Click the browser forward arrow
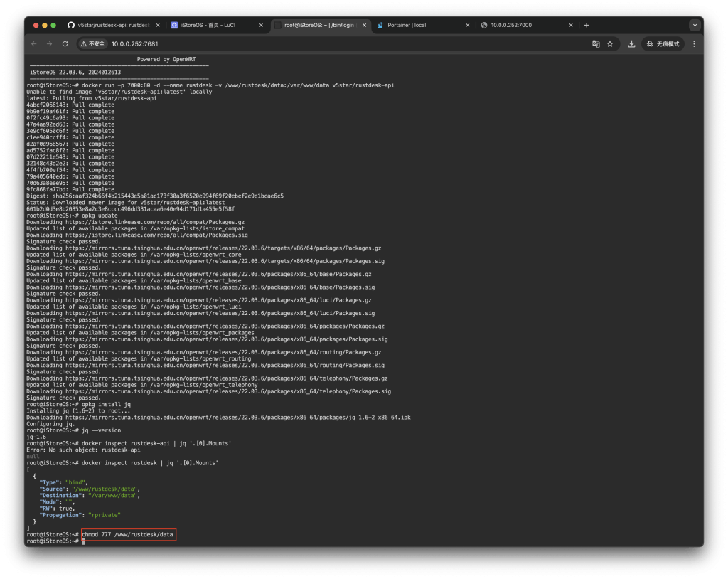 (x=49, y=44)
